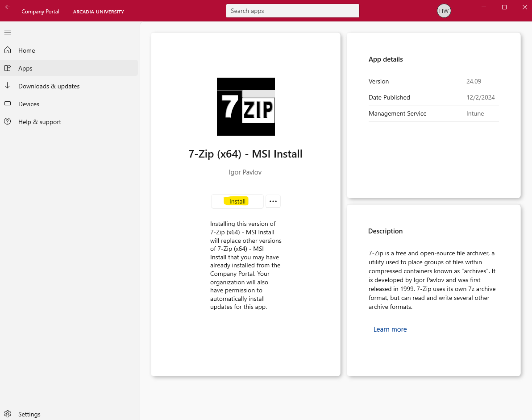This screenshot has width=532, height=420.
Task: Click the App details heading
Action: click(x=386, y=59)
